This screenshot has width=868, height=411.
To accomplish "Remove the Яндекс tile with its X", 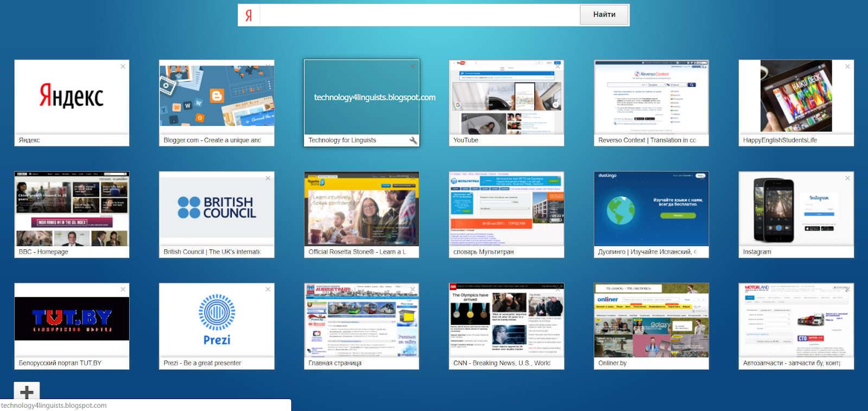I will [x=123, y=66].
